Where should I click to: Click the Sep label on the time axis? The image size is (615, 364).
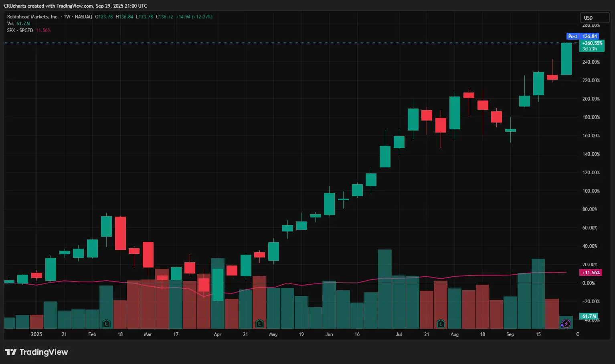coord(510,334)
